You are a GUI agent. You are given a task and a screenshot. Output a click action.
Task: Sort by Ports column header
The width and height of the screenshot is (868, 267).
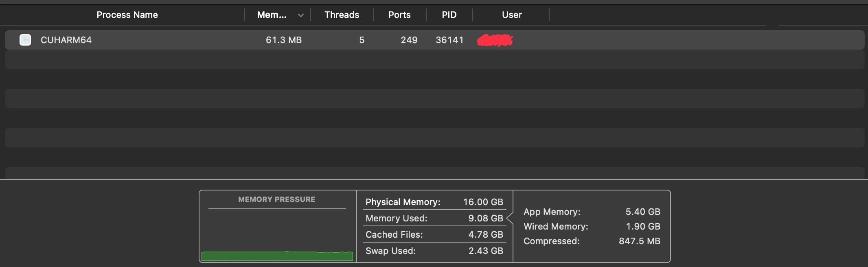399,15
